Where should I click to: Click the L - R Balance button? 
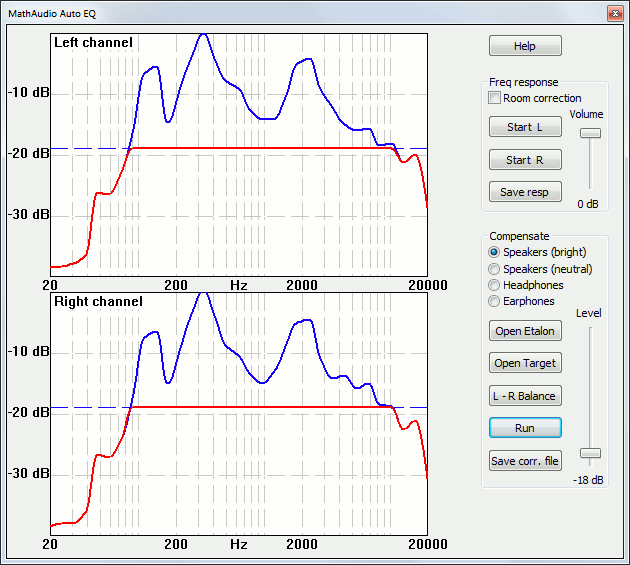pyautogui.click(x=525, y=395)
